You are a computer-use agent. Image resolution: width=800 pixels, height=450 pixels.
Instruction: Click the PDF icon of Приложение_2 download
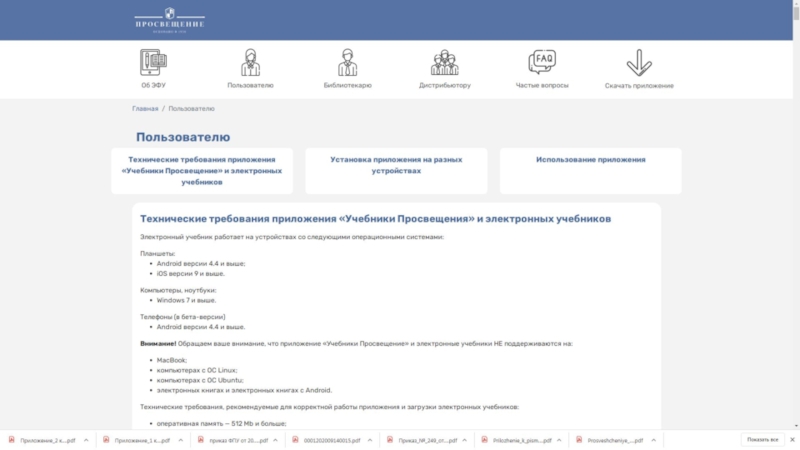[x=12, y=440]
